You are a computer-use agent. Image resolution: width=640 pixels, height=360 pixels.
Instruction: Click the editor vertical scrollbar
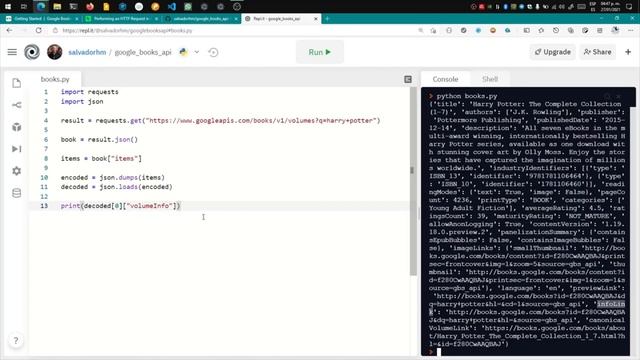413,181
